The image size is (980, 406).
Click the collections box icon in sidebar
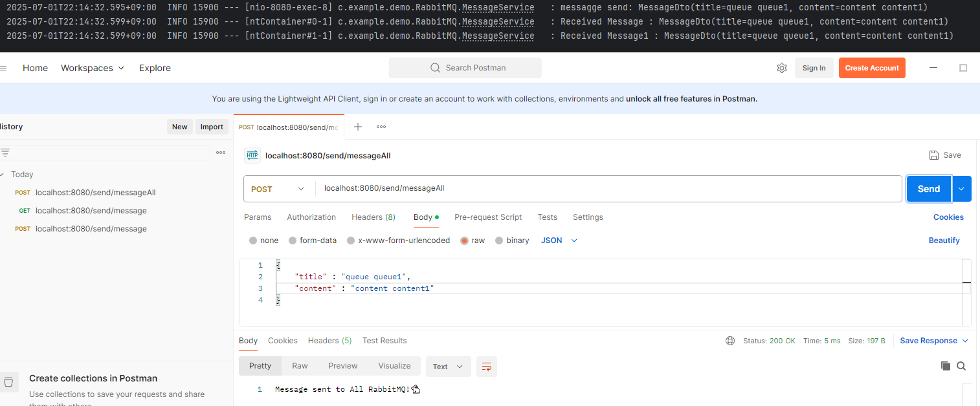click(8, 381)
